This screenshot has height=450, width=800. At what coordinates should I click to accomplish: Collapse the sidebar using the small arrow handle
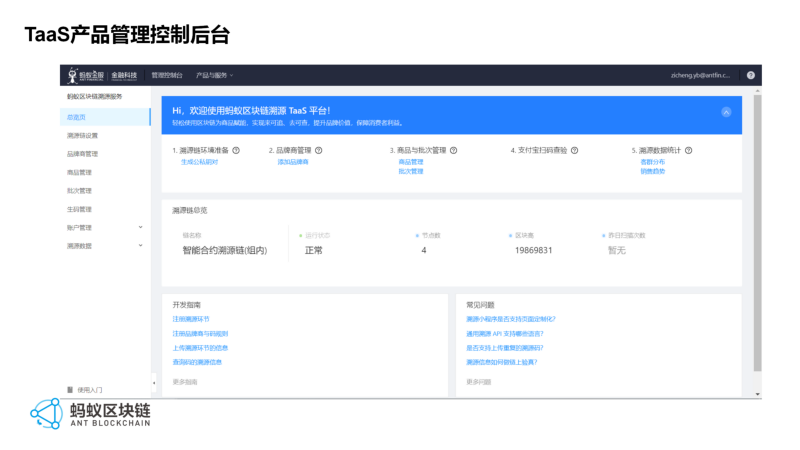click(154, 383)
